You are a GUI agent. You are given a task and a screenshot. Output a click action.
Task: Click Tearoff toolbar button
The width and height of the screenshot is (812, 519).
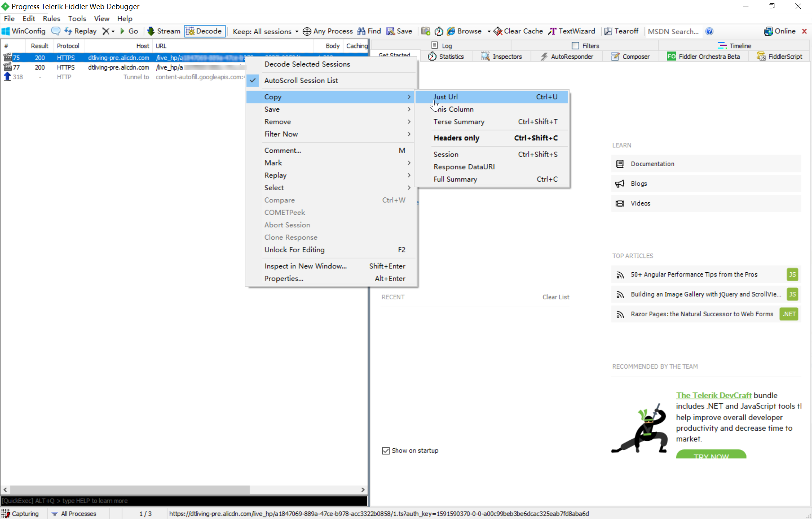click(x=621, y=31)
